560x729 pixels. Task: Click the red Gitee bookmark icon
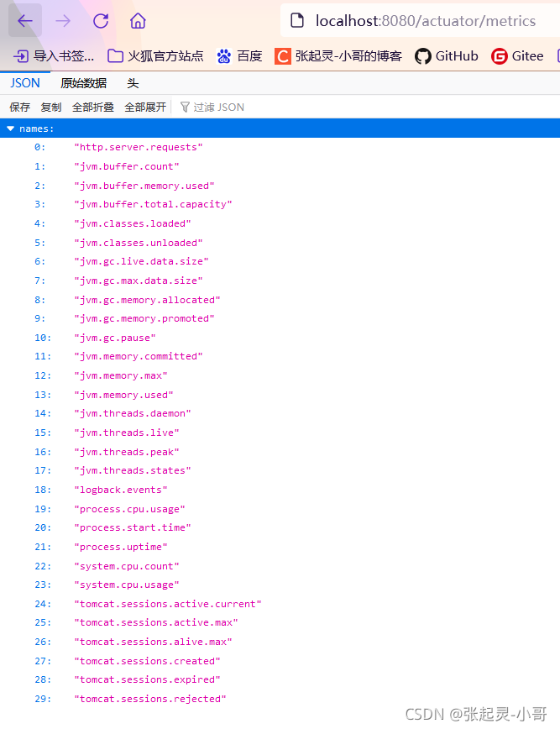499,56
